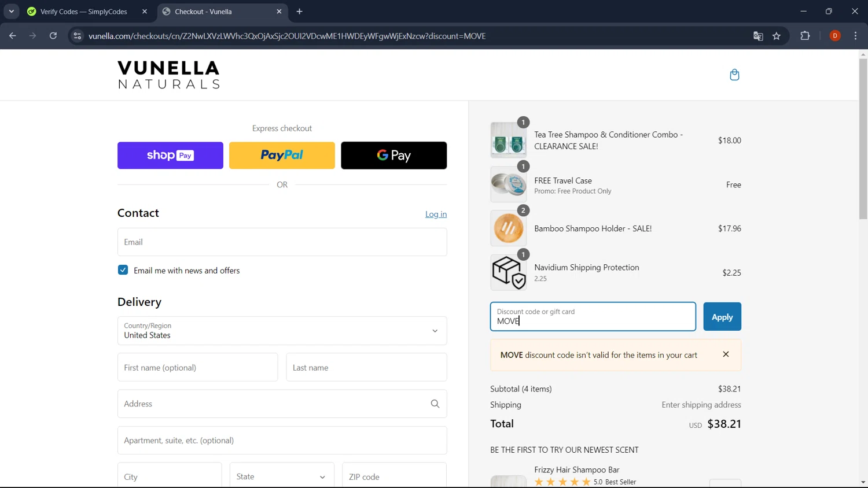This screenshot has height=488, width=868.
Task: Switch to the Verify Codes — SimplyCodes tab
Action: 83,12
